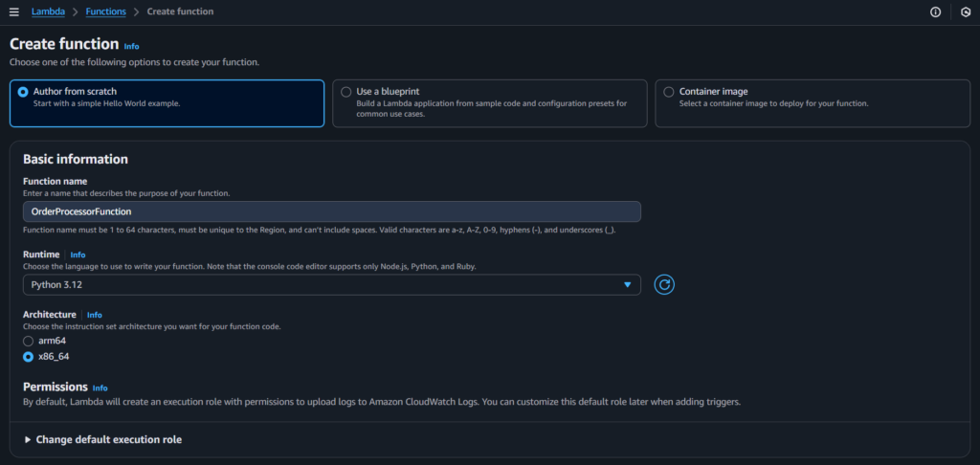
Task: Click the Function name input field
Action: pos(331,211)
